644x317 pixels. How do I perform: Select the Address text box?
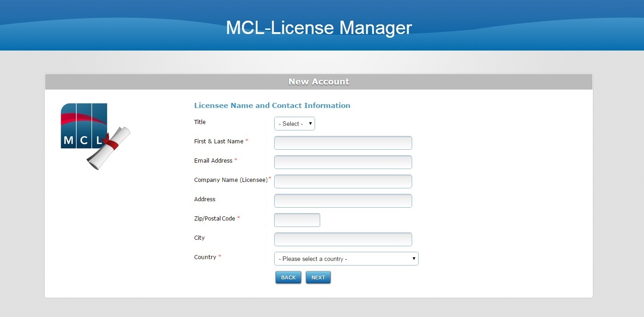tap(343, 201)
